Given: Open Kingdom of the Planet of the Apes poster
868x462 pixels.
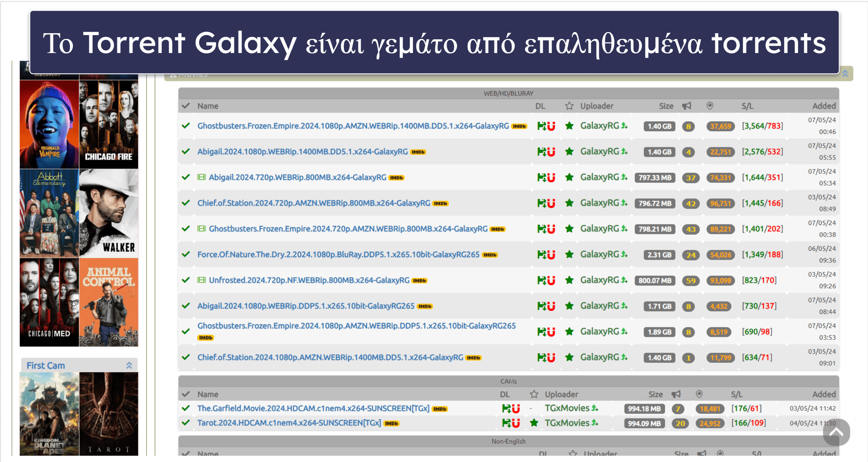Looking at the screenshot, I should 49,414.
